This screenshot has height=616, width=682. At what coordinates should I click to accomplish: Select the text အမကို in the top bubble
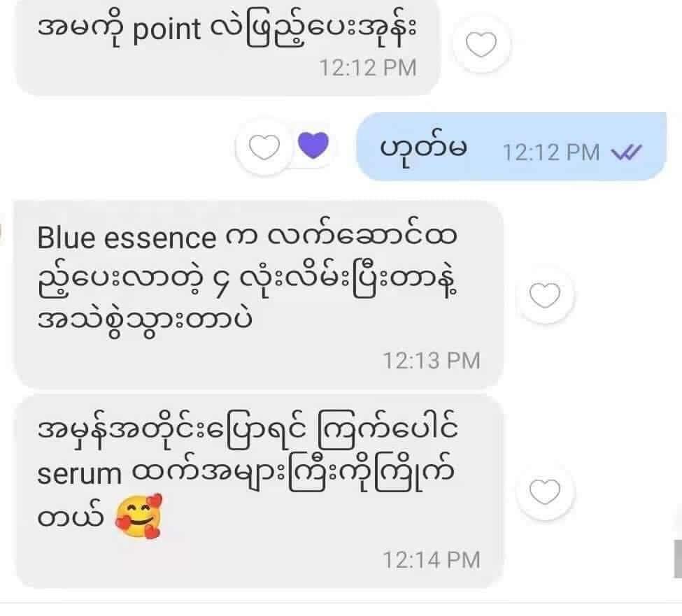tap(80, 29)
